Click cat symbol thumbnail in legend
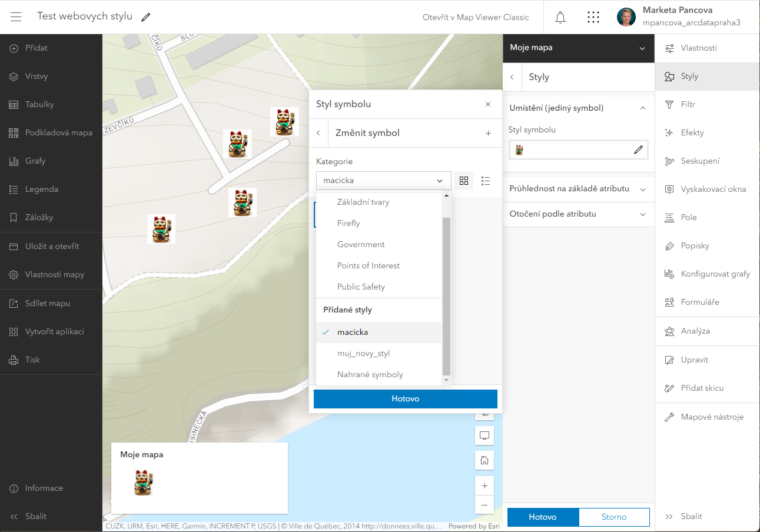Viewport: 760px width, 532px height. tap(144, 483)
